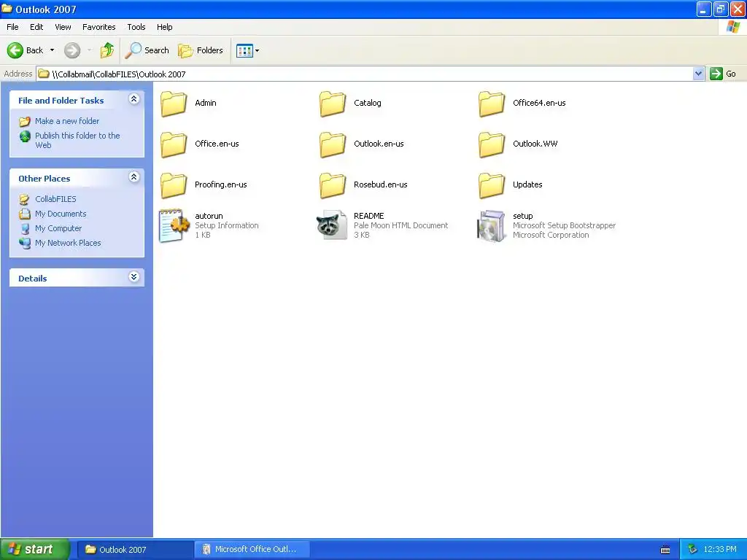Select the Outlook.WW folder icon
The width and height of the screenshot is (747, 560).
[492, 144]
